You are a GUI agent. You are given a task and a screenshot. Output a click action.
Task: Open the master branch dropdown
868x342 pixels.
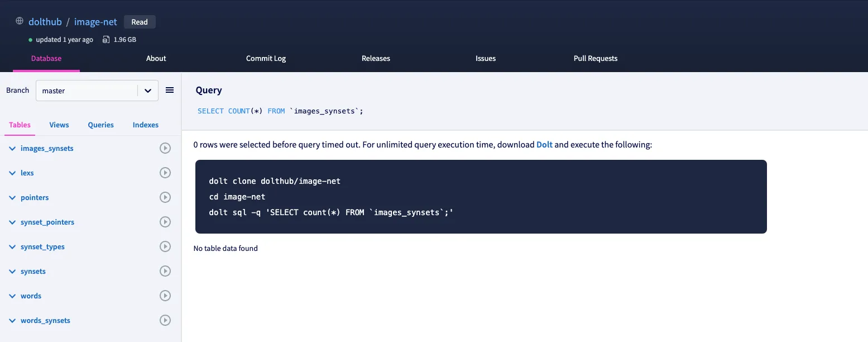[x=147, y=90]
